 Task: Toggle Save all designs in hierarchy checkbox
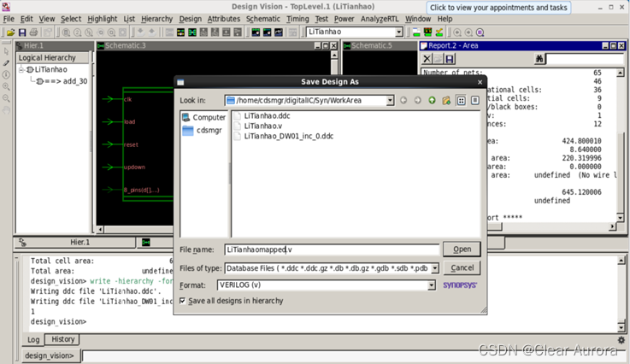click(182, 301)
